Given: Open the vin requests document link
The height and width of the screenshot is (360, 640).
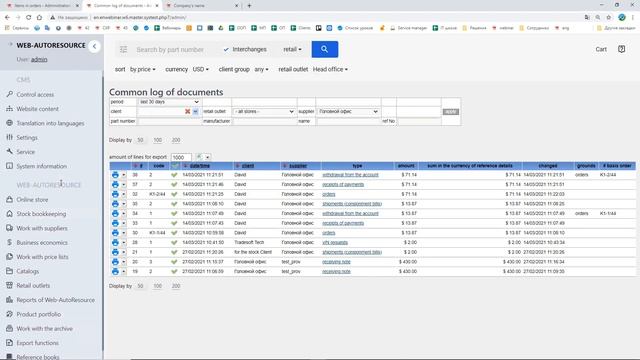Looking at the screenshot, I should pyautogui.click(x=335, y=242).
